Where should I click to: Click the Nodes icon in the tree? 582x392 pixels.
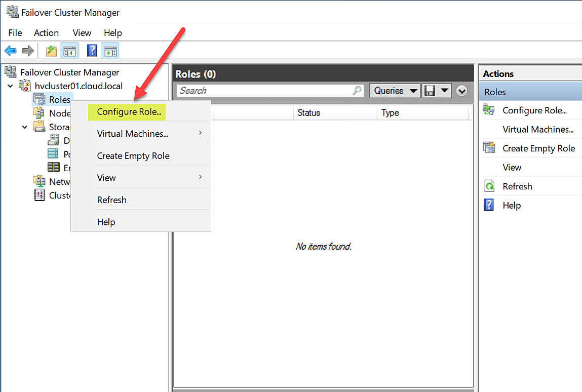40,113
